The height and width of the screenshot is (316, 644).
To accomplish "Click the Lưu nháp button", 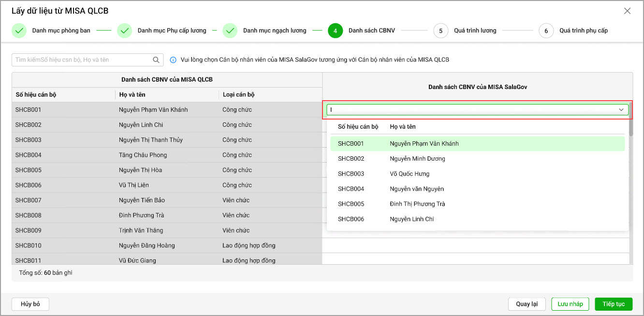I will (x=570, y=304).
